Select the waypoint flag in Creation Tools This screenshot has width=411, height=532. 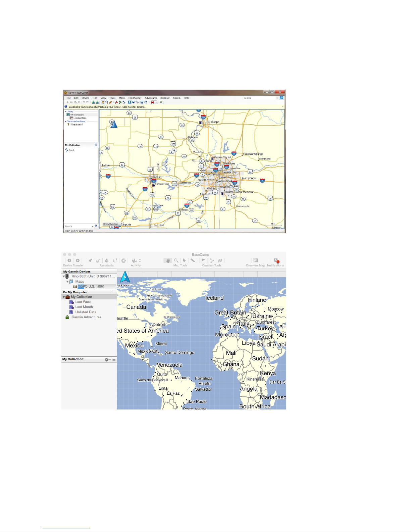point(203,260)
